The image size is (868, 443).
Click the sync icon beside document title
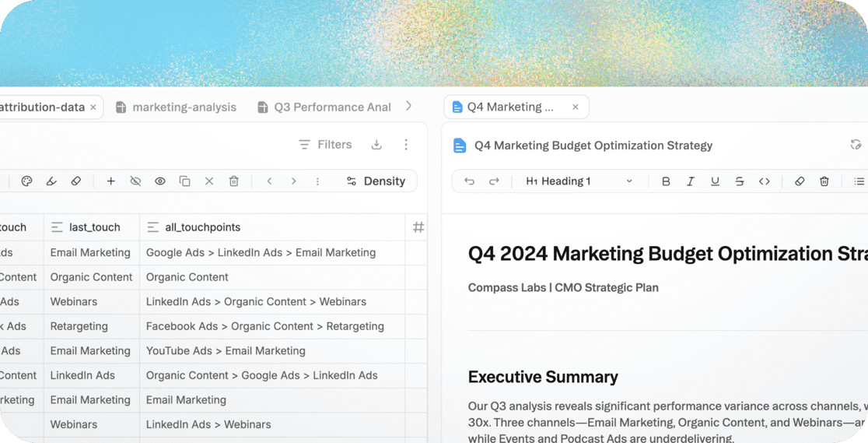pyautogui.click(x=856, y=145)
